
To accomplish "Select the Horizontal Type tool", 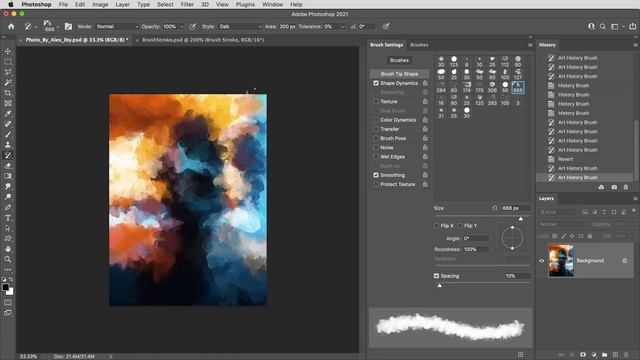I will click(x=8, y=218).
